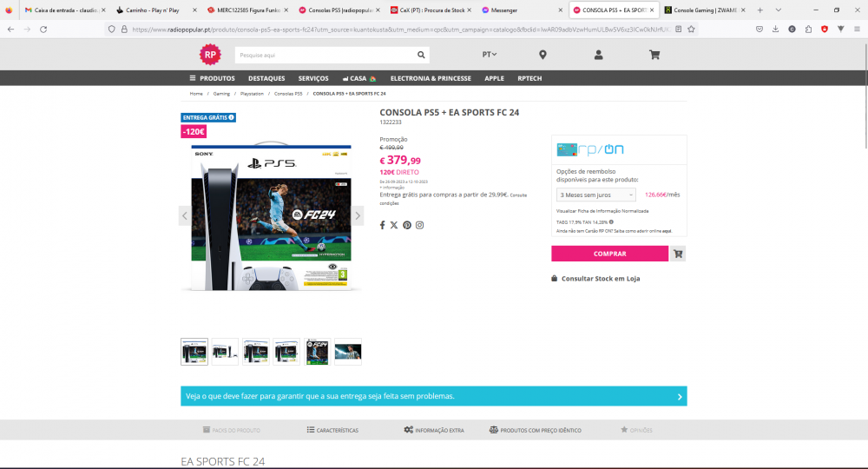Viewport: 868px width, 469px height.
Task: Click the Home breadcrumb link
Action: (196, 94)
